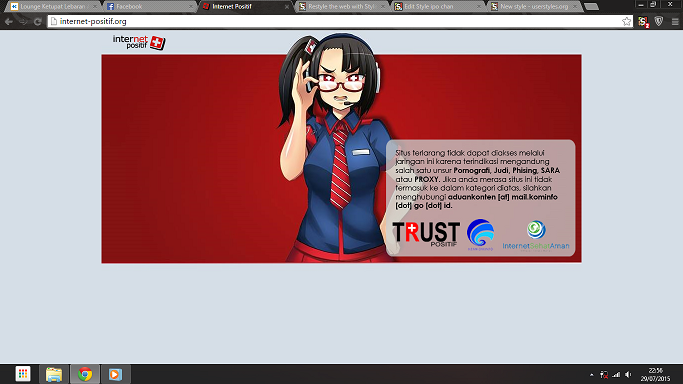The height and width of the screenshot is (384, 683).
Task: Click the signal strength tray icon
Action: (x=616, y=375)
